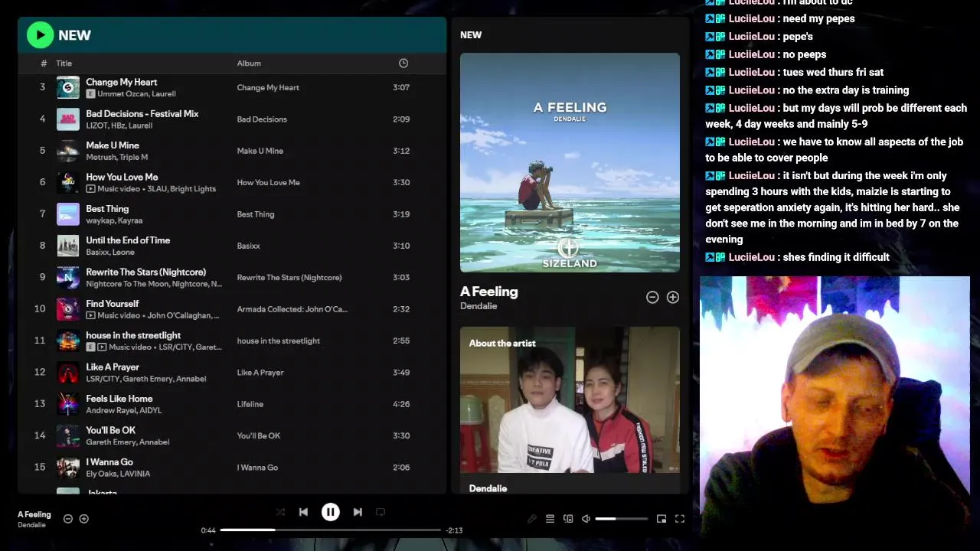This screenshot has height=551, width=980.
Task: Click LuciieLou username on 'need my pepes'
Action: coord(751,18)
